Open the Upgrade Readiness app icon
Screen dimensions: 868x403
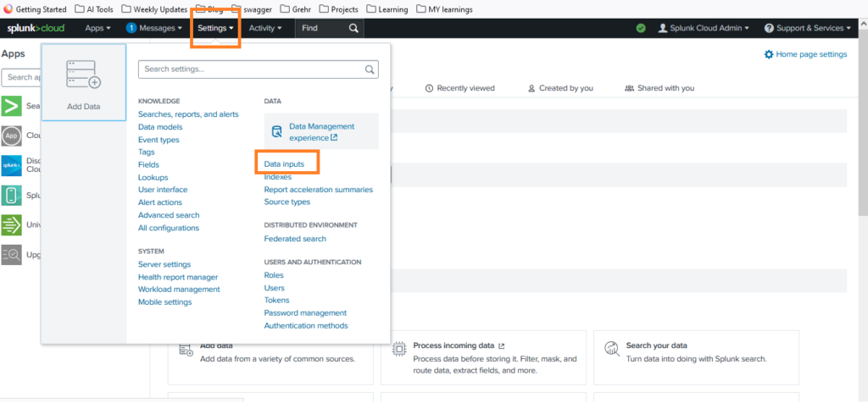[x=12, y=254]
